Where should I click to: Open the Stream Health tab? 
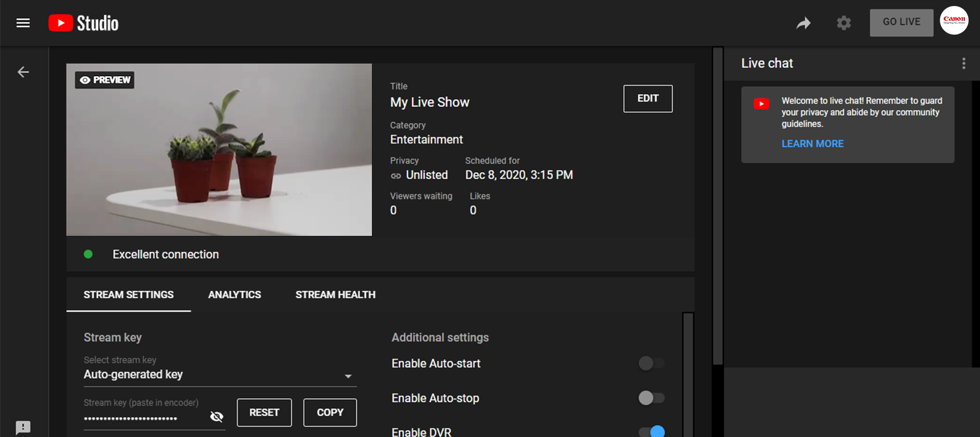[x=335, y=295]
